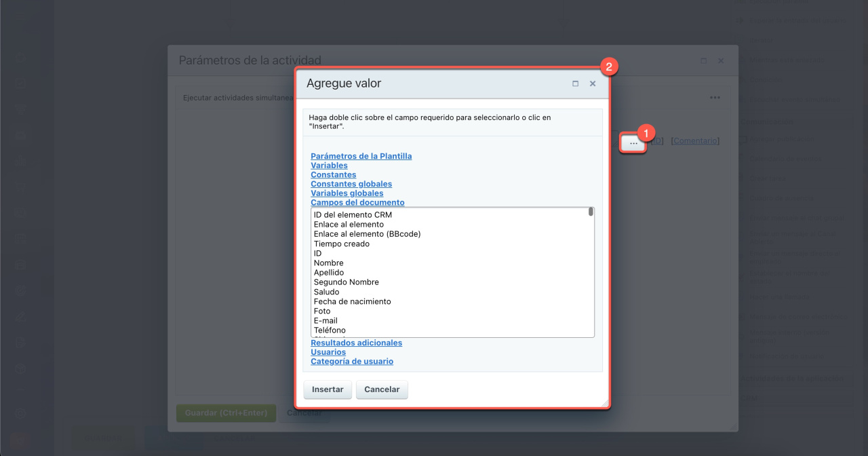Open the Categoría de usuario section
This screenshot has width=868, height=456.
pyautogui.click(x=351, y=362)
